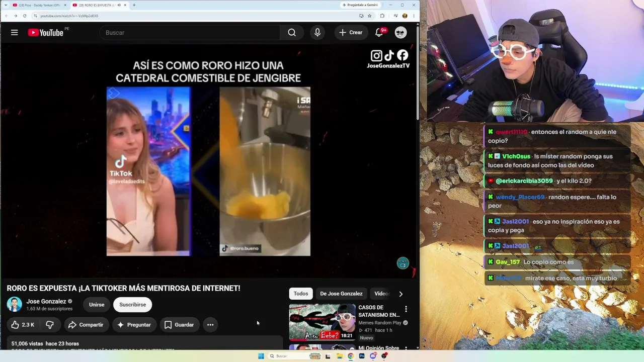Switch to the Pose - Daddy Yankee tab
Image resolution: width=644 pixels, height=362 pixels.
click(x=39, y=5)
